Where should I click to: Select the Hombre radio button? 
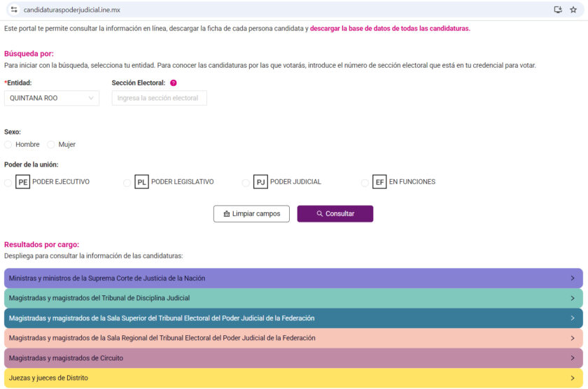click(8, 145)
